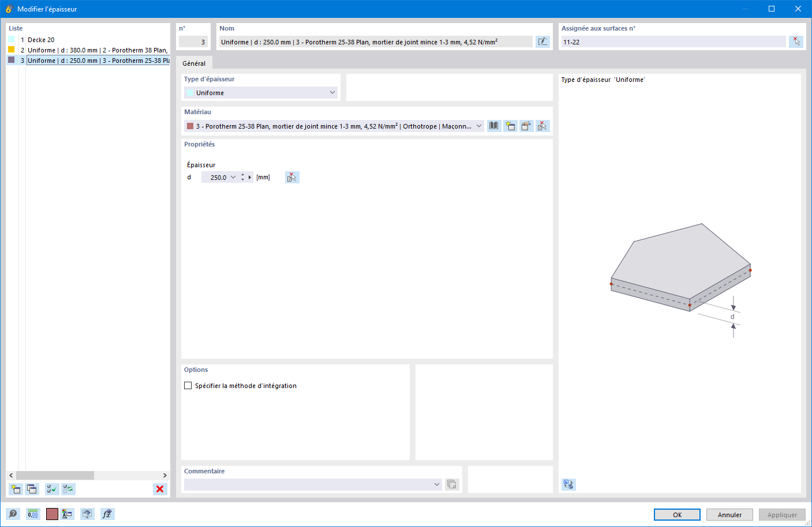Enable Spécifier la méthode d'intégration

pyautogui.click(x=188, y=386)
